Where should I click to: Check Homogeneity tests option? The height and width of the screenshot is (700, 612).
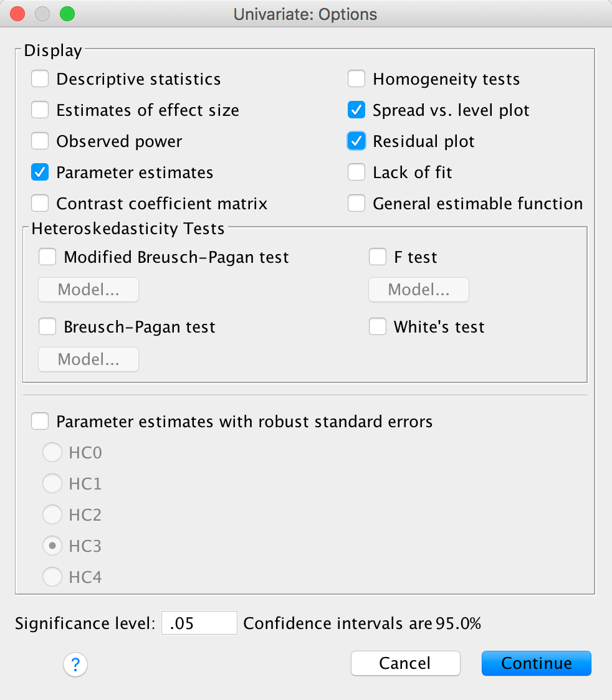click(356, 79)
